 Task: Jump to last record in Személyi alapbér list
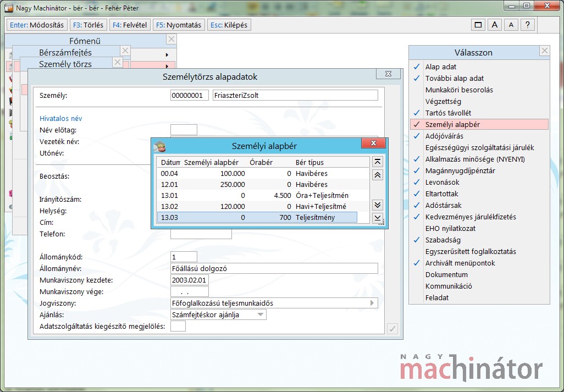pyautogui.click(x=377, y=218)
